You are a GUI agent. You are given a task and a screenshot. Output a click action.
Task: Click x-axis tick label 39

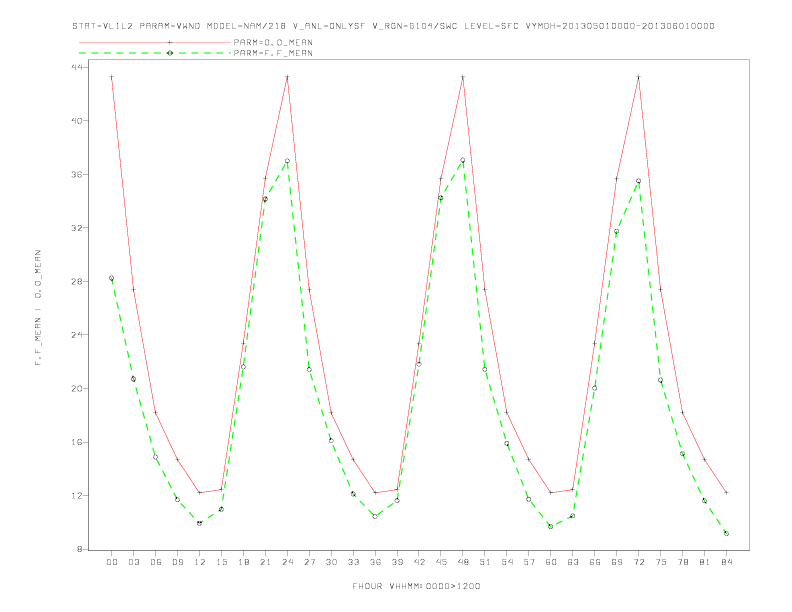[397, 562]
